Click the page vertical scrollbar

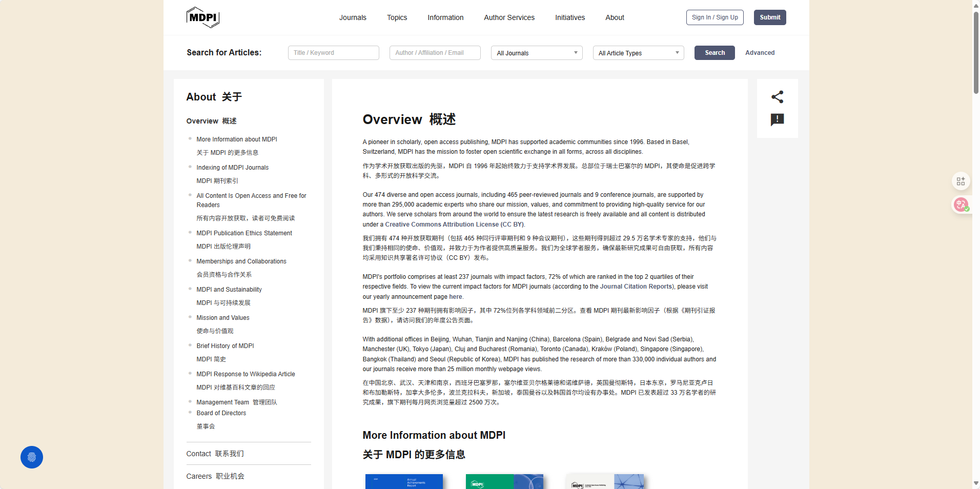coord(976,51)
